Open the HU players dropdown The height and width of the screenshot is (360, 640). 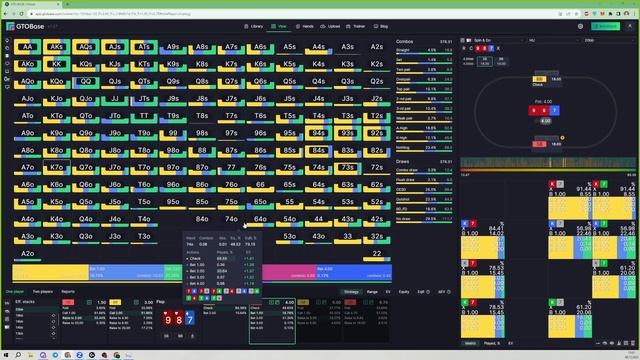[553, 40]
